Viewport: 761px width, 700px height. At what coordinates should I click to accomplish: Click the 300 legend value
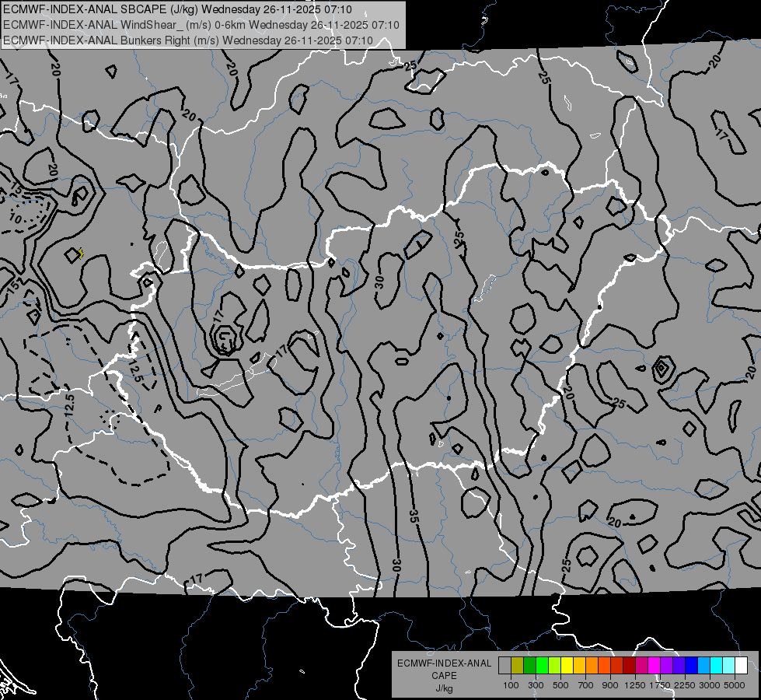[536, 685]
